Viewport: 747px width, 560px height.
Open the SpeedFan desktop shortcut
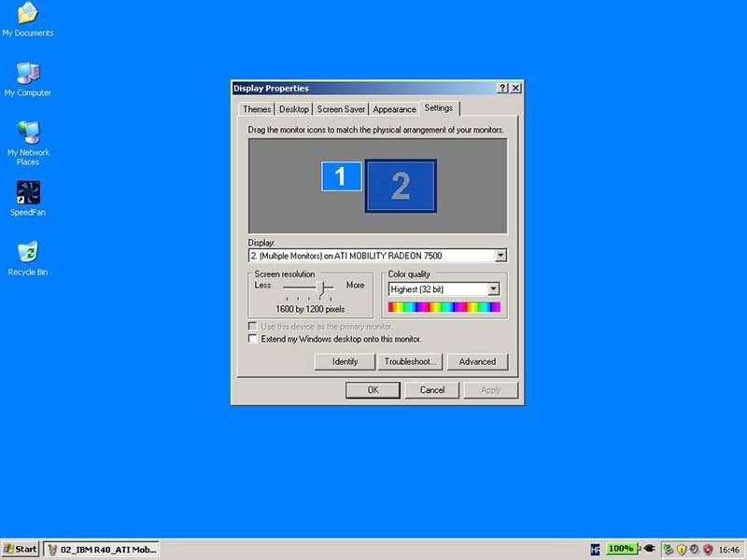[x=28, y=193]
